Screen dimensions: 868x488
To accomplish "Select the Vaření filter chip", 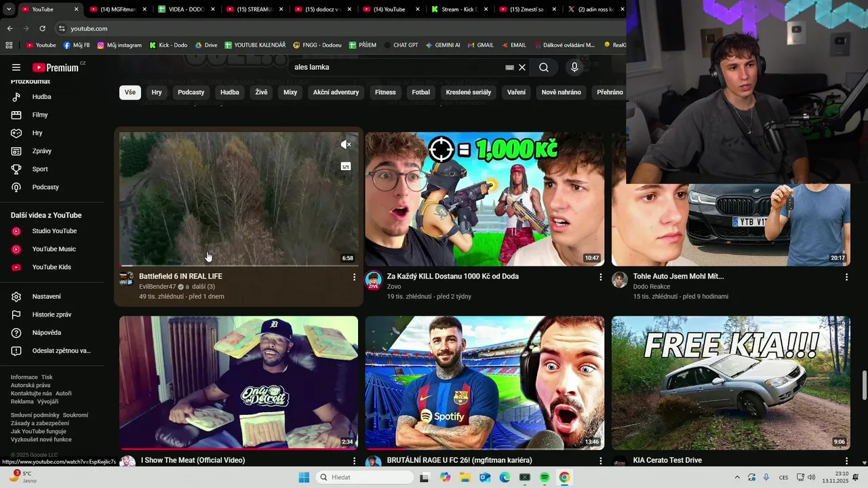I will (x=516, y=92).
